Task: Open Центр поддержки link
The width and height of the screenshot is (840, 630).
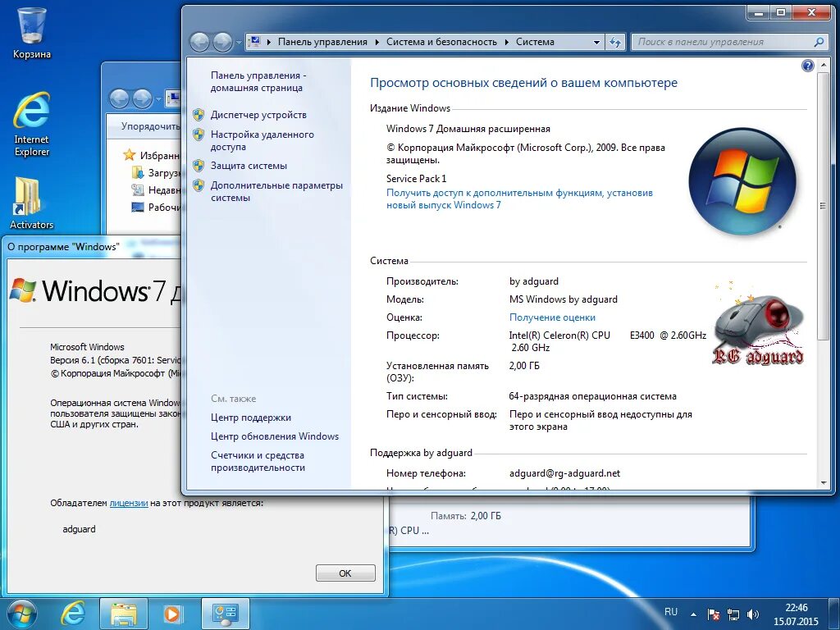Action: 251,418
